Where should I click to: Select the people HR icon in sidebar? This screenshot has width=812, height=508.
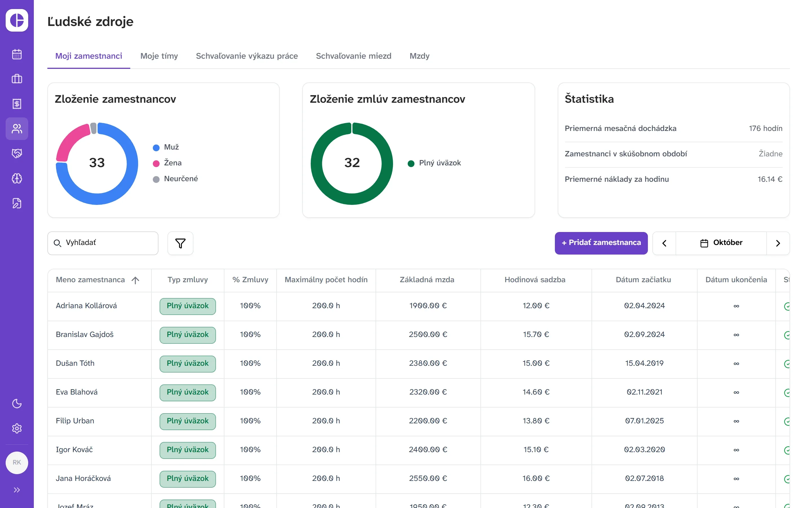click(x=17, y=129)
